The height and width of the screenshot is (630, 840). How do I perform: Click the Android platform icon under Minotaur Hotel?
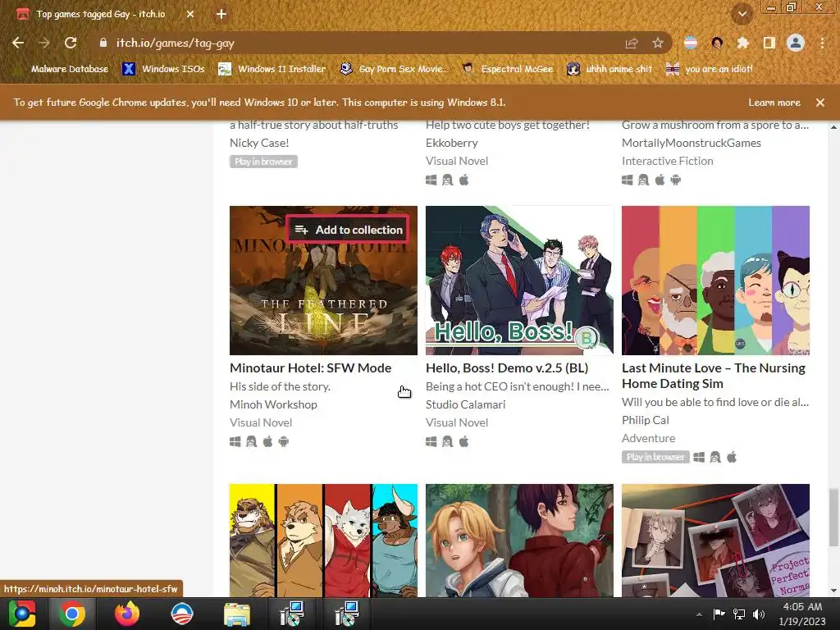coord(283,441)
